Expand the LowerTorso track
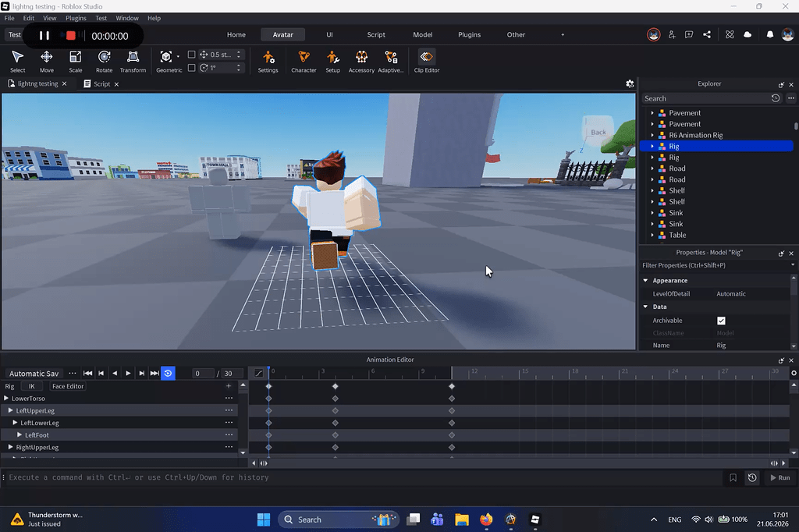The height and width of the screenshot is (532, 799). [6, 398]
